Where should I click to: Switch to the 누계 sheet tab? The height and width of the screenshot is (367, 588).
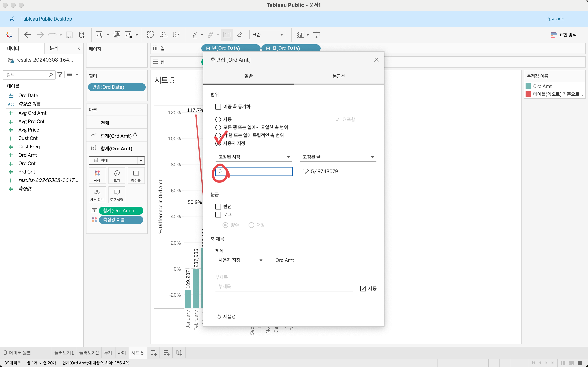click(108, 353)
